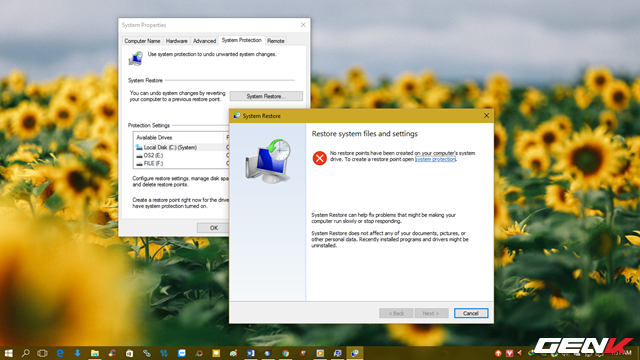Click the 'Restore system files and settings' heading
This screenshot has width=640, height=360.
coord(364,133)
